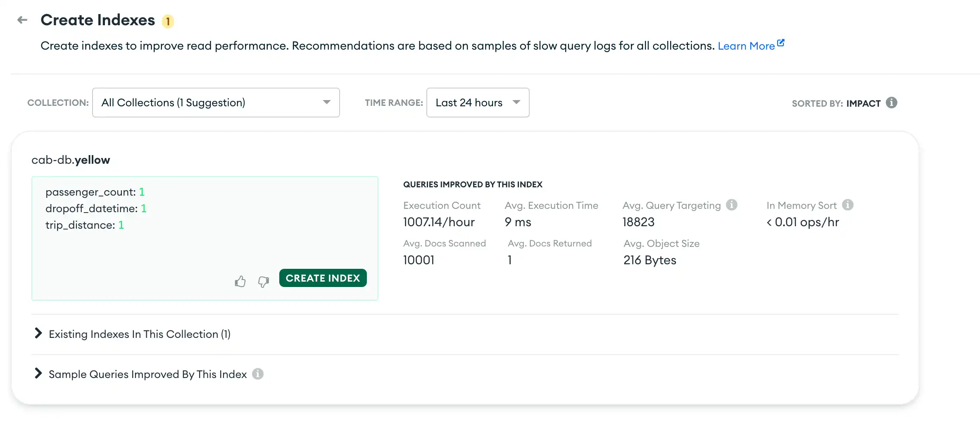Click the CREATE INDEX button
Screen dimensions: 980x421
(323, 278)
